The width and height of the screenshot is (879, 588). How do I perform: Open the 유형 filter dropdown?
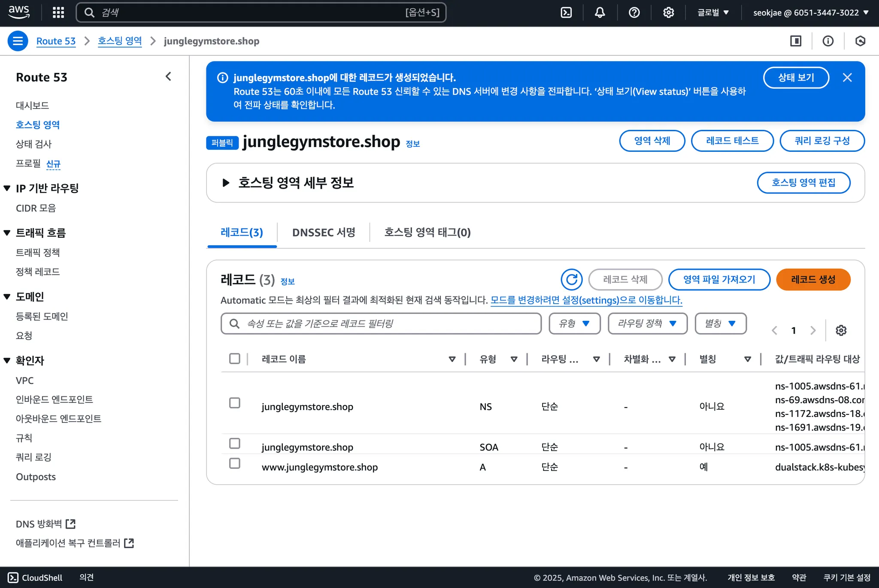pyautogui.click(x=574, y=323)
